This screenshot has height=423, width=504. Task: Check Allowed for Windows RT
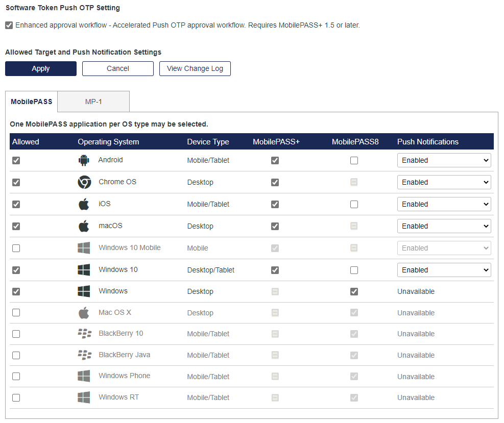pyautogui.click(x=16, y=397)
